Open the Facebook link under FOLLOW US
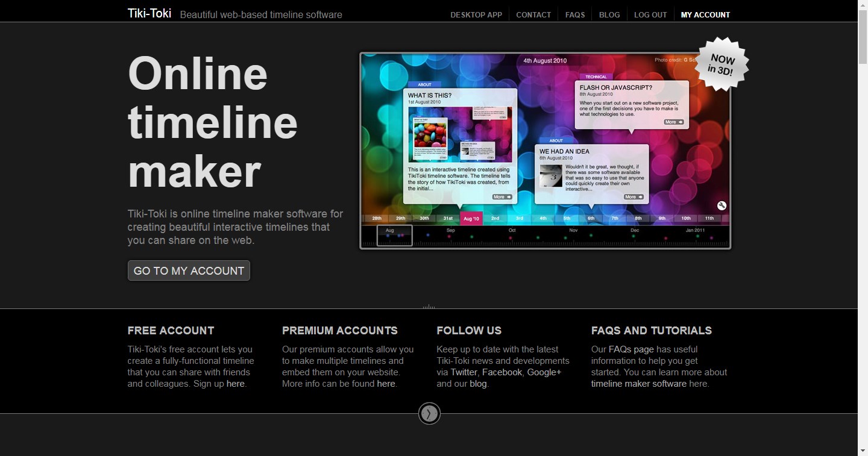 coord(502,372)
